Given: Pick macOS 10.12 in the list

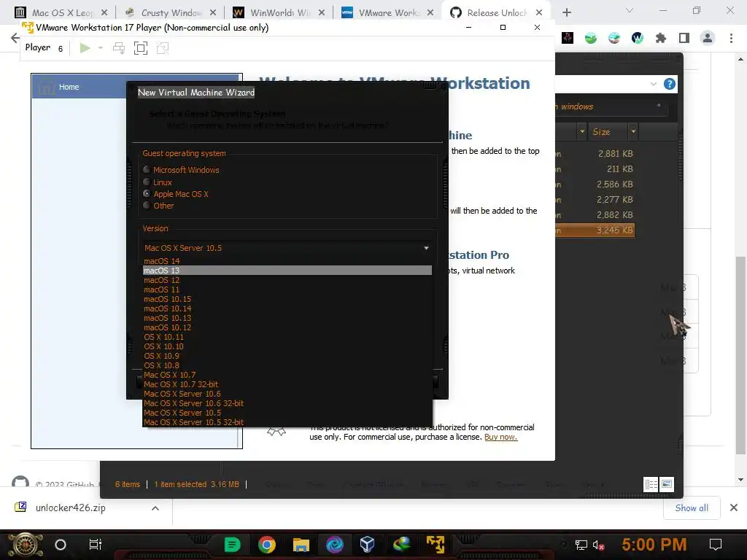Looking at the screenshot, I should 287,327.
